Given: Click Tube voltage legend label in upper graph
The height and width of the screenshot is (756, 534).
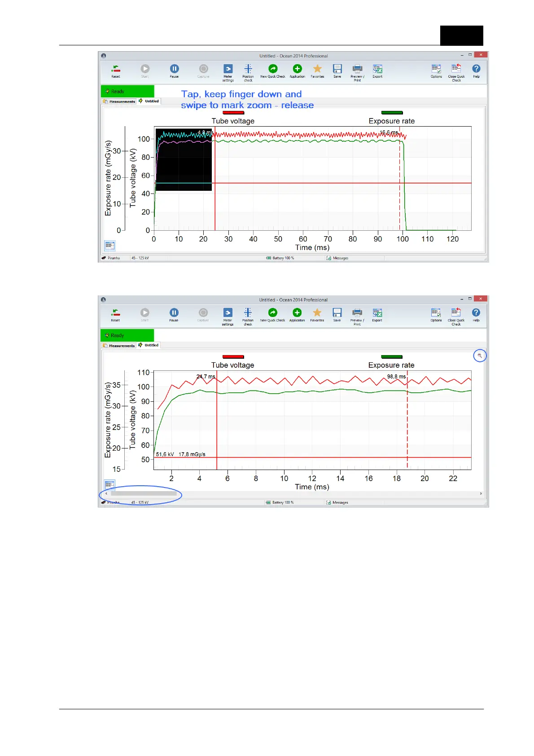Looking at the screenshot, I should pos(233,121).
